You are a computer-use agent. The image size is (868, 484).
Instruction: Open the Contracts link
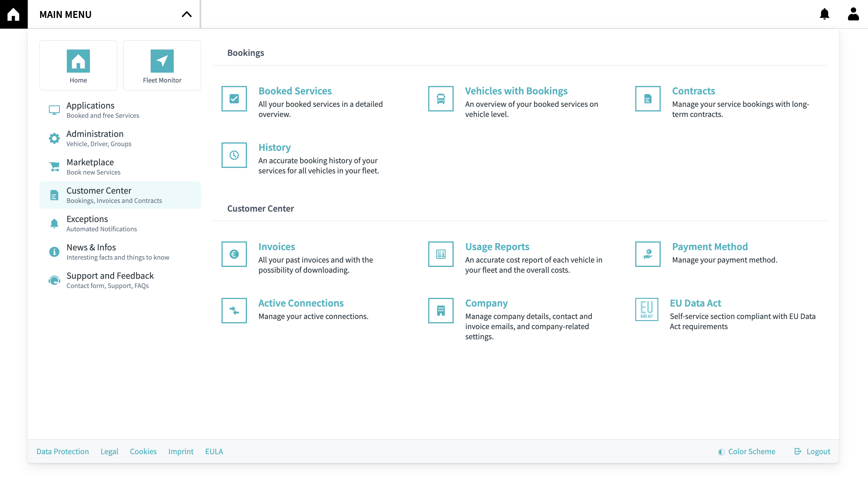coord(693,91)
